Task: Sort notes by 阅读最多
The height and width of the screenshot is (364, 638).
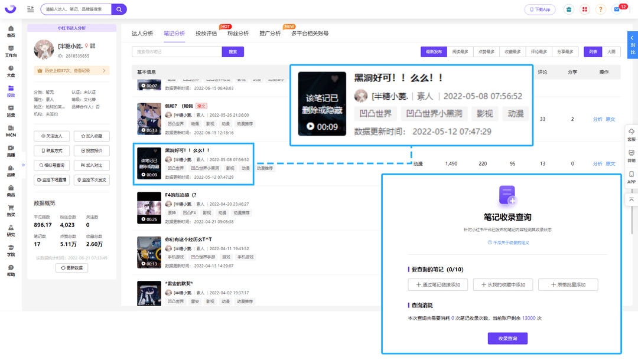Action: [x=460, y=51]
